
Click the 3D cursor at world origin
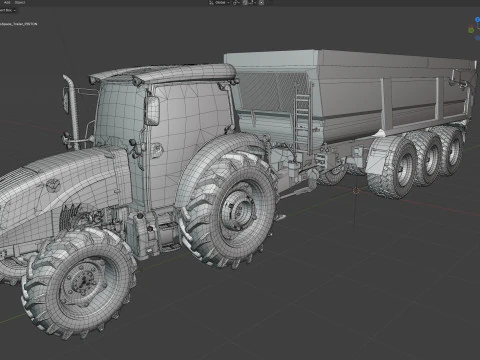356,191
